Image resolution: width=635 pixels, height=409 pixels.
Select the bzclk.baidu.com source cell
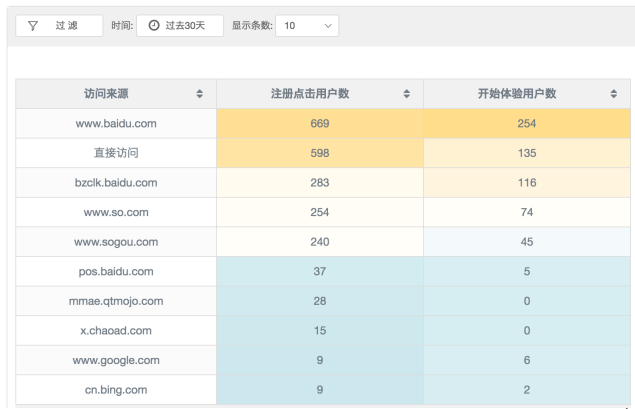pos(116,183)
